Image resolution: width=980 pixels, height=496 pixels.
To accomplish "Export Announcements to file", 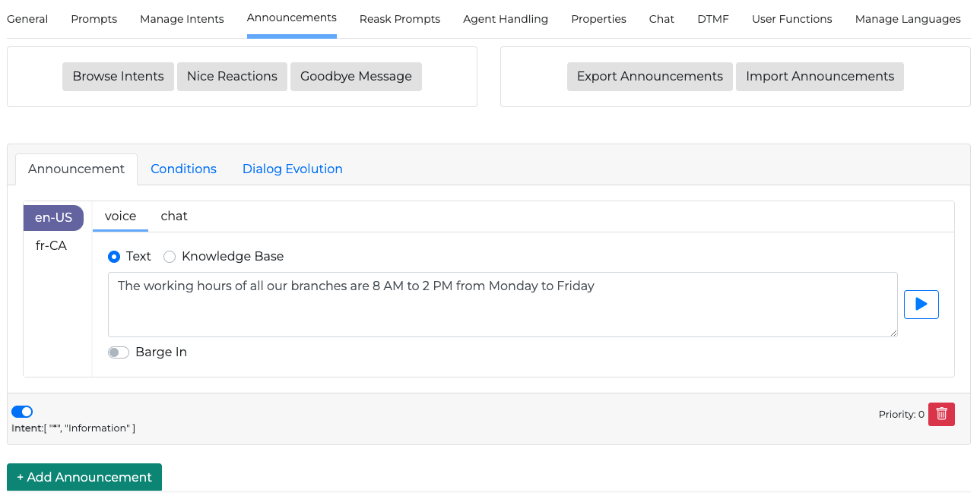I will point(649,77).
